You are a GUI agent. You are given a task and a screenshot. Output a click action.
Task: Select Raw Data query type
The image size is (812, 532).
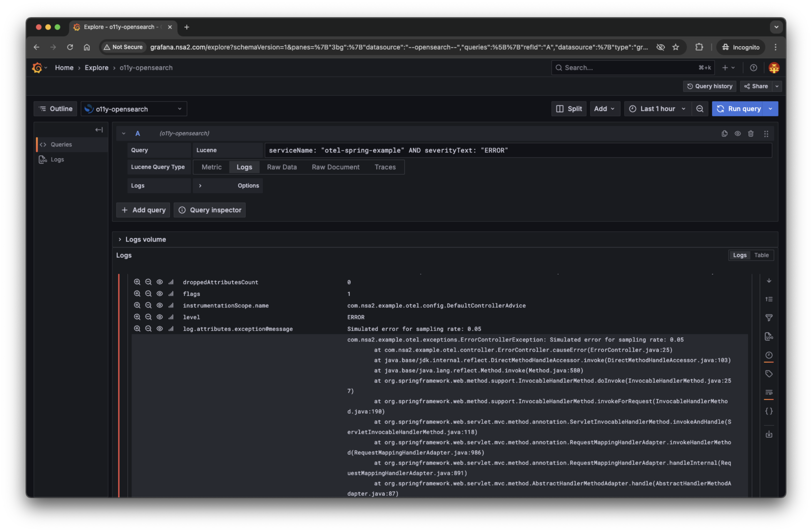pos(282,167)
